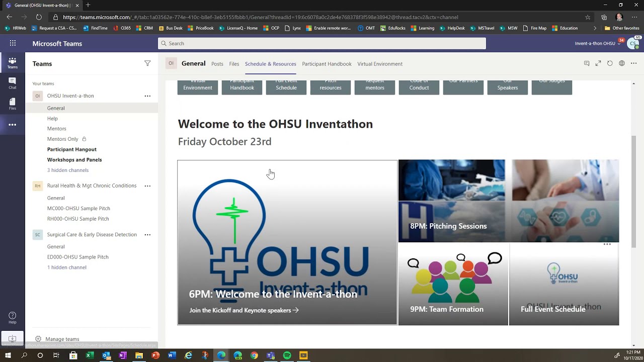Image resolution: width=644 pixels, height=362 pixels.
Task: Open the Our Speakers button
Action: (x=508, y=87)
